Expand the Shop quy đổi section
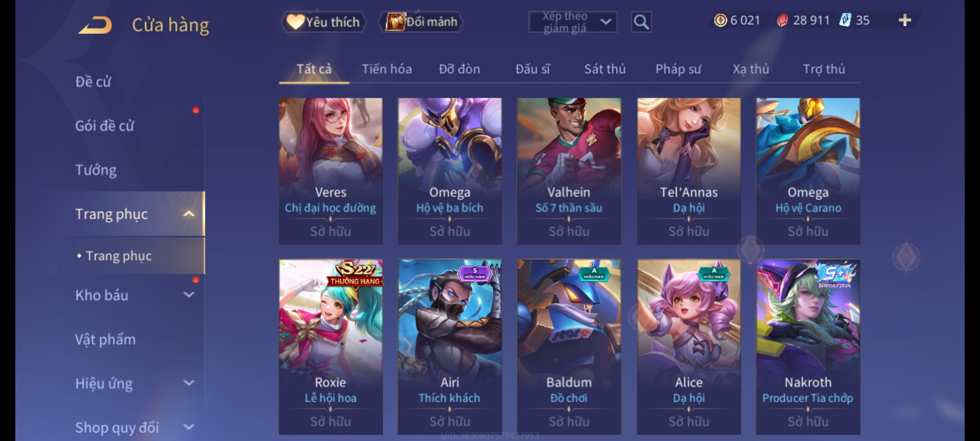This screenshot has height=441, width=980. point(189,427)
